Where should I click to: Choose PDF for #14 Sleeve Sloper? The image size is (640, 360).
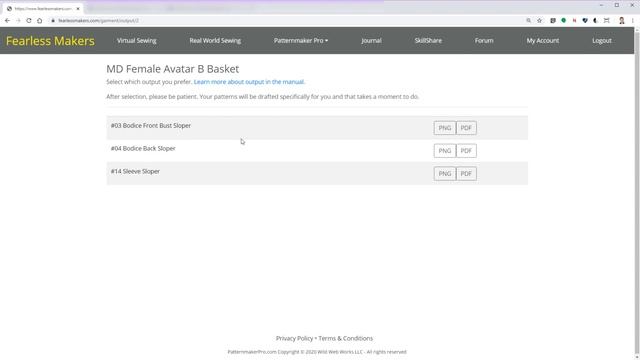point(466,173)
